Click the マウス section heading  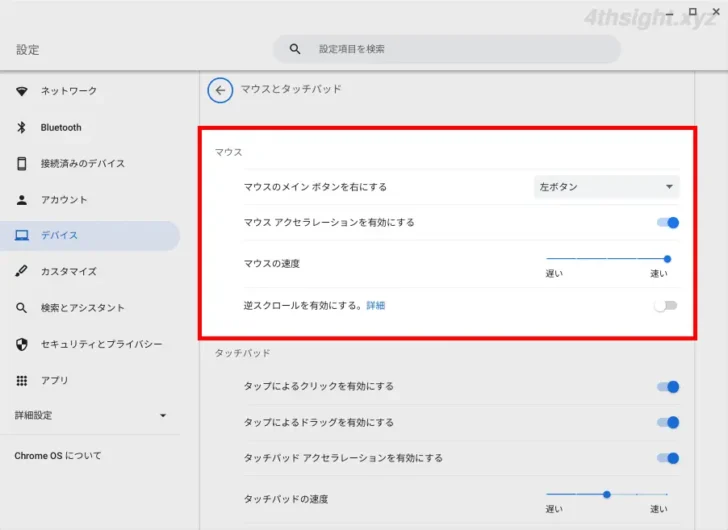(228, 152)
